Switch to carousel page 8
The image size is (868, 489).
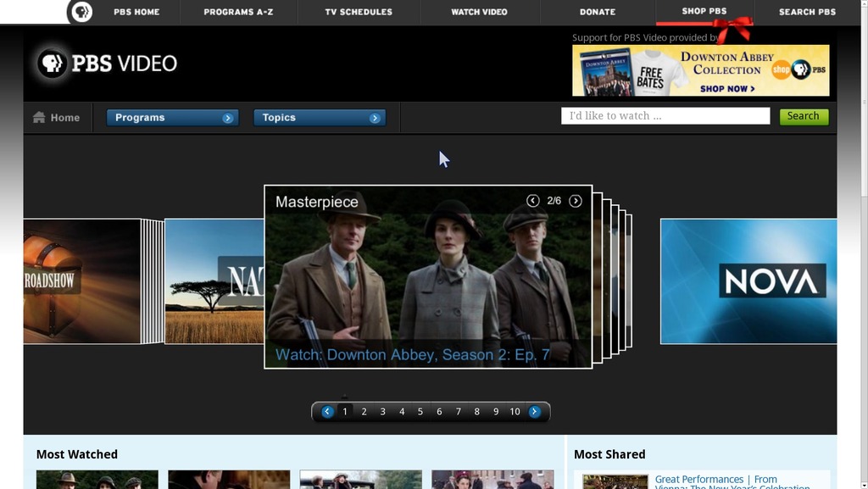pyautogui.click(x=476, y=412)
